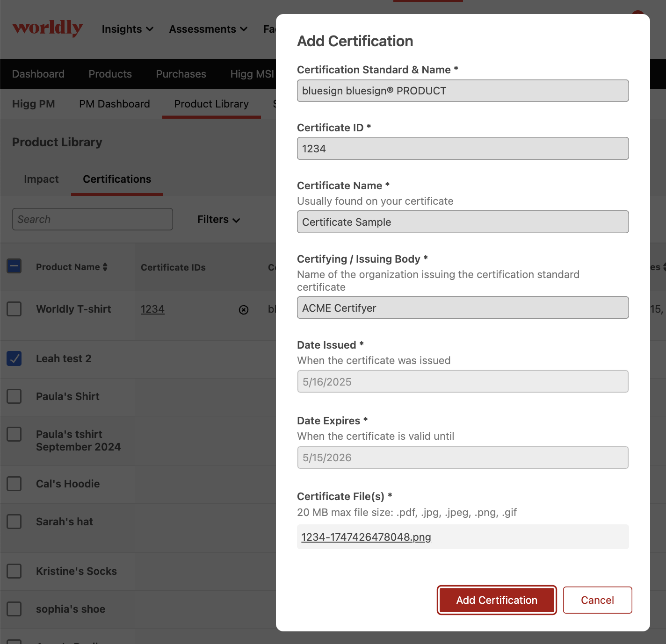Check the sophia's shoe checkbox
666x644 pixels.
tap(14, 609)
